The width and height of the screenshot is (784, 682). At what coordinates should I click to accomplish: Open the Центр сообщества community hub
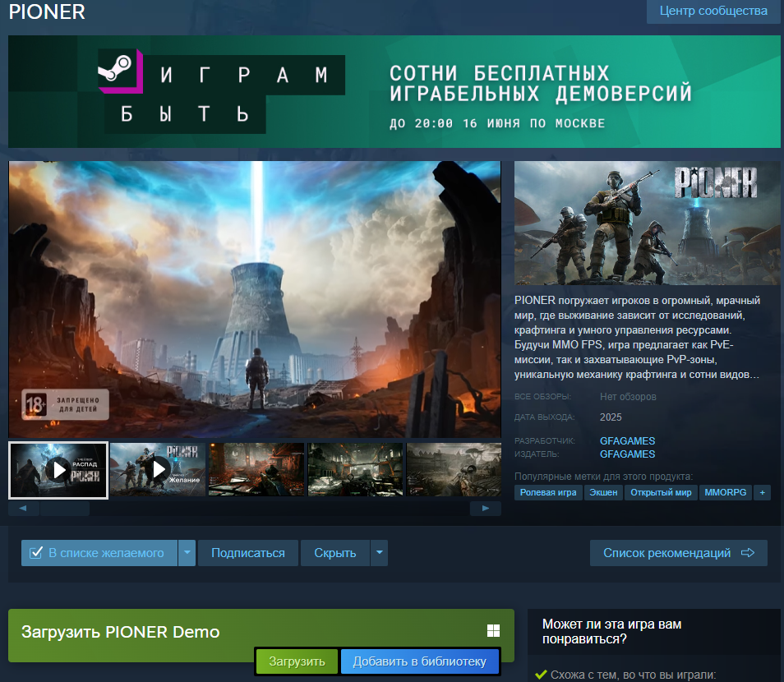(713, 11)
